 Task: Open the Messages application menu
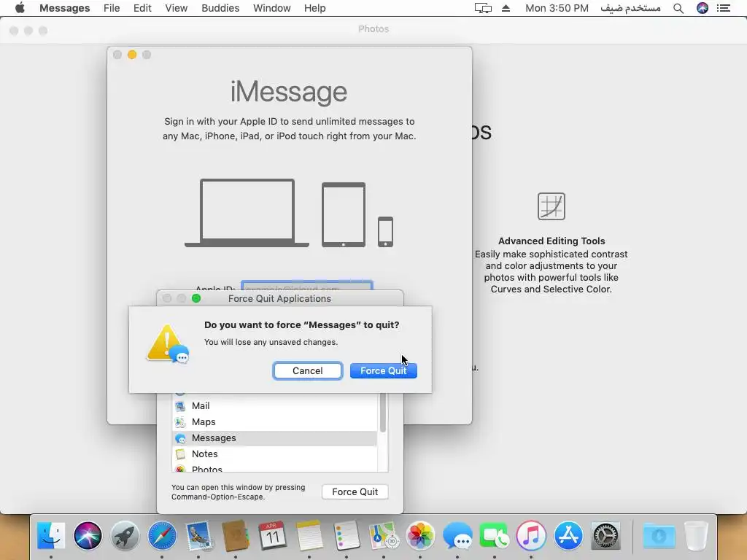(65, 8)
